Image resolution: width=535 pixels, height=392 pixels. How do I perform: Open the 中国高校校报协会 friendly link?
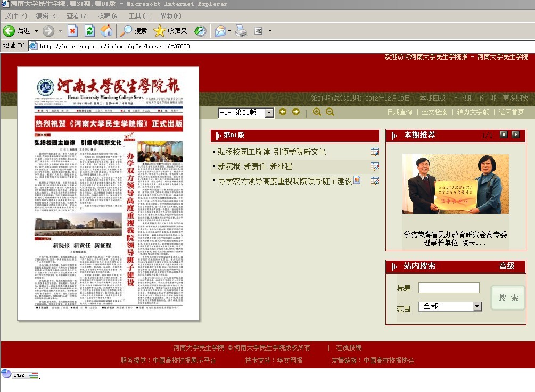coord(389,360)
